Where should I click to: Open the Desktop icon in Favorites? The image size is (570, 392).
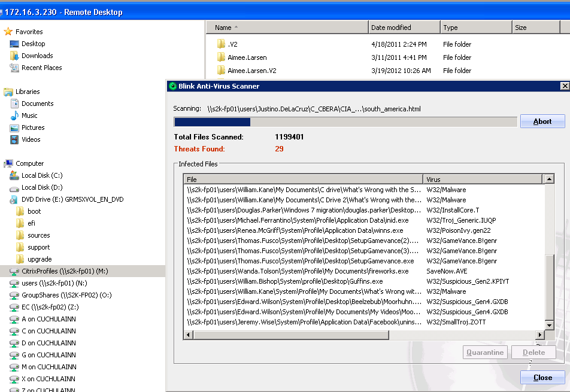click(14, 44)
